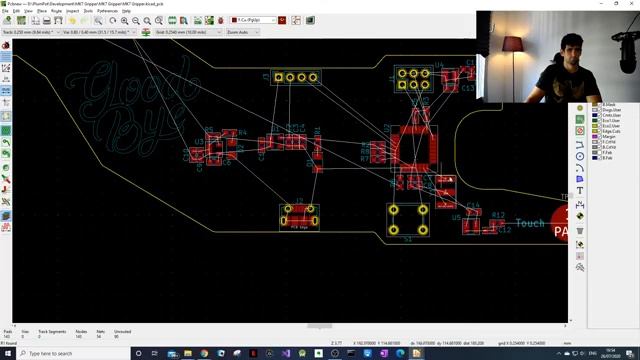Open the View menu
This screenshot has height=360, width=640.
[x=28, y=11]
